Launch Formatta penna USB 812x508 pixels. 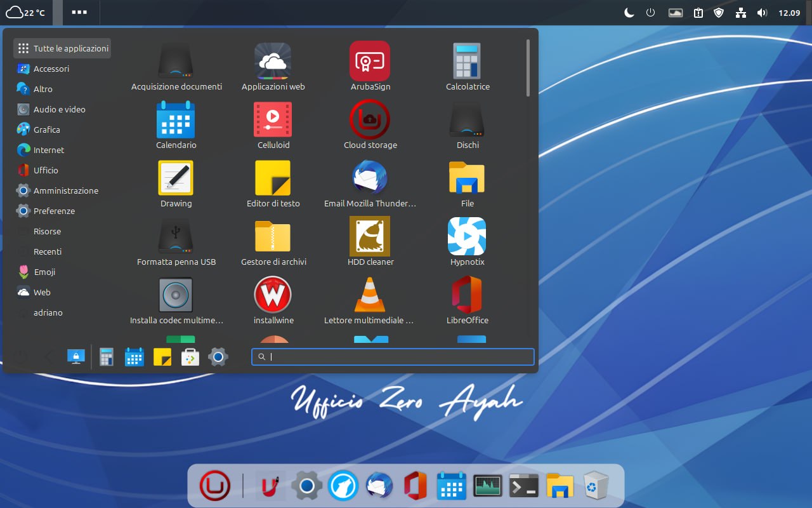click(176, 243)
